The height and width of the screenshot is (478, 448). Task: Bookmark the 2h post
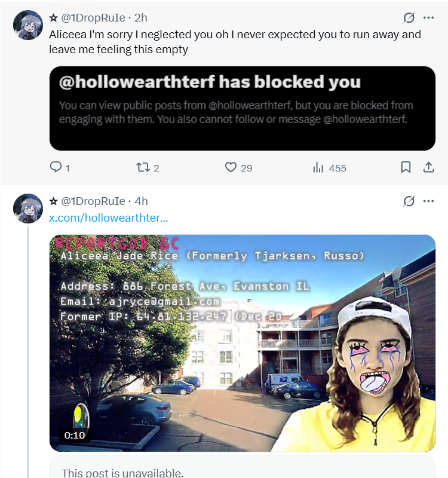pyautogui.click(x=406, y=167)
